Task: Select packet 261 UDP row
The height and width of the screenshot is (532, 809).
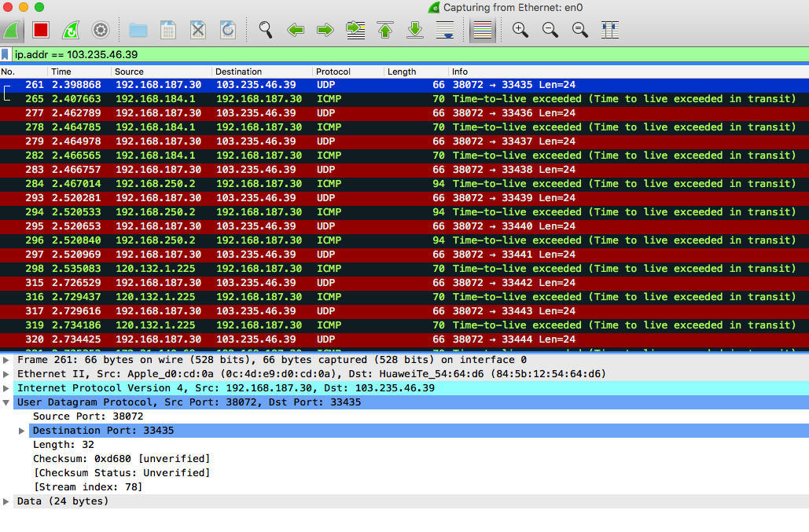Action: click(x=404, y=85)
